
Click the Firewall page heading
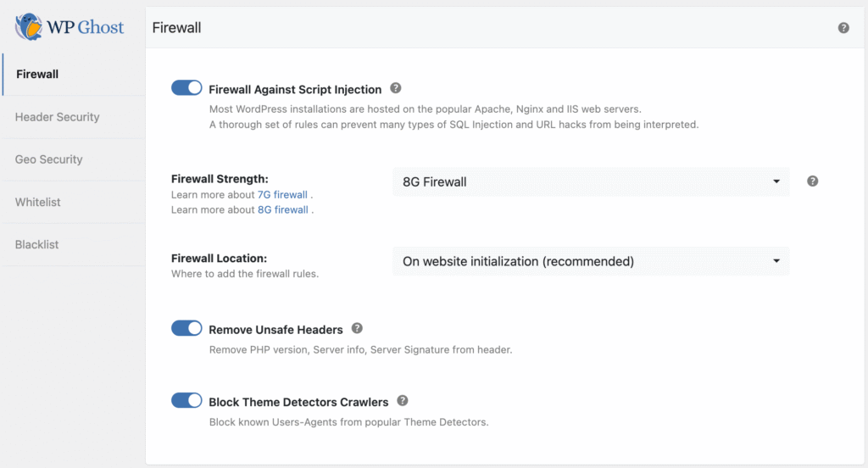(x=176, y=28)
